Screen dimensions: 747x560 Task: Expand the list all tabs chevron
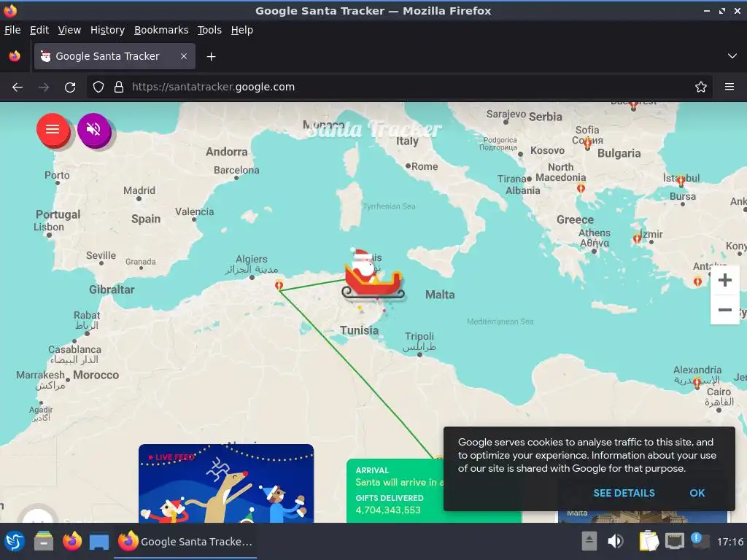click(x=732, y=56)
